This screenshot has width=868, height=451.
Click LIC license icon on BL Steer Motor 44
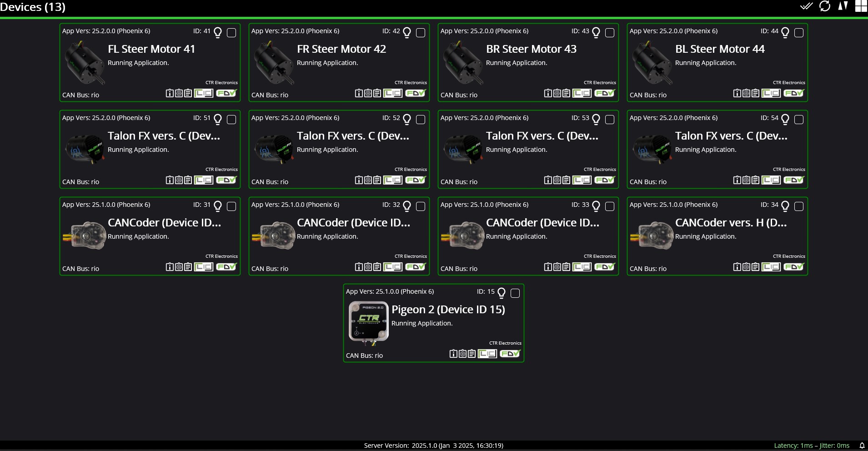tap(771, 93)
